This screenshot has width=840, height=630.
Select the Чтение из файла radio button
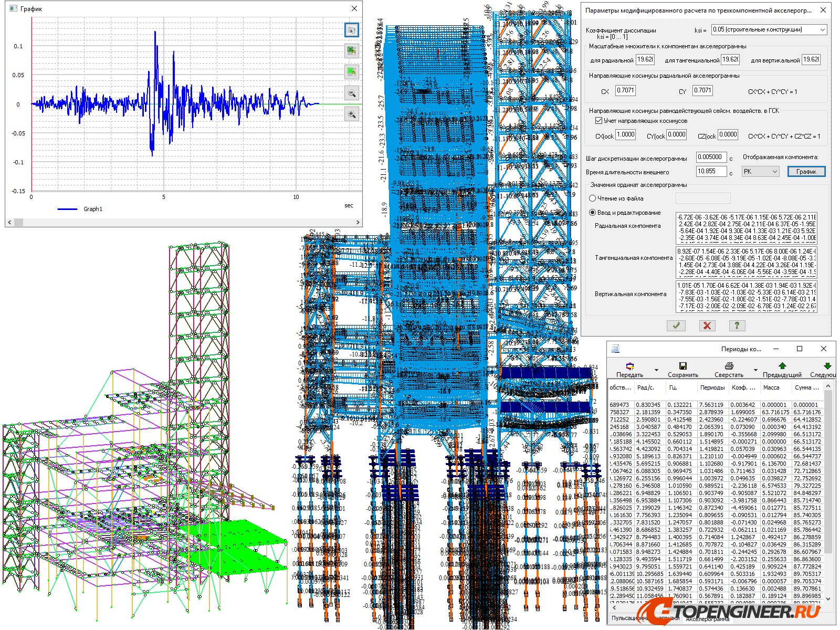591,198
